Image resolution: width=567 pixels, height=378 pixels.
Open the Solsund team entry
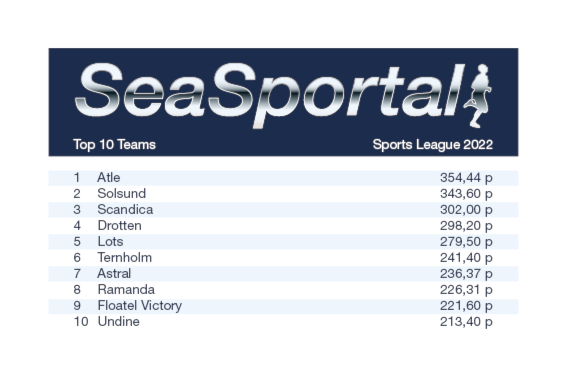click(x=122, y=194)
